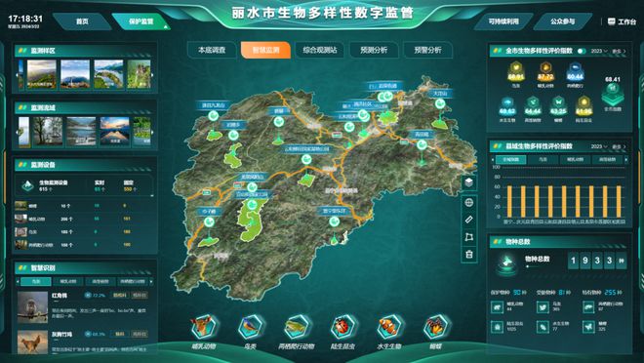
Task: Select 哺乳动物 deer category icon below map
Action: point(203,327)
